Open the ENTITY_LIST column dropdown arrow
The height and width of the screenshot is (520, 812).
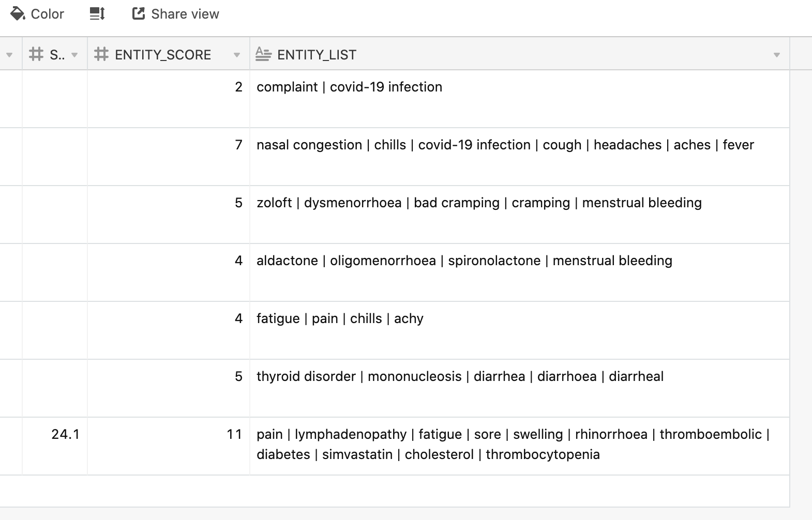(776, 55)
